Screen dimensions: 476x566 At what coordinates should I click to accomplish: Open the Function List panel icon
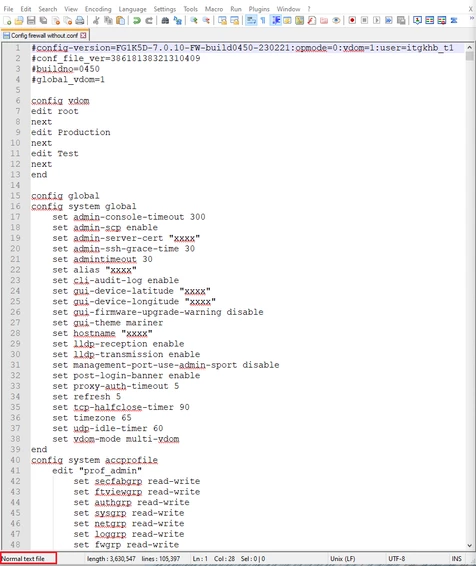coord(312,21)
